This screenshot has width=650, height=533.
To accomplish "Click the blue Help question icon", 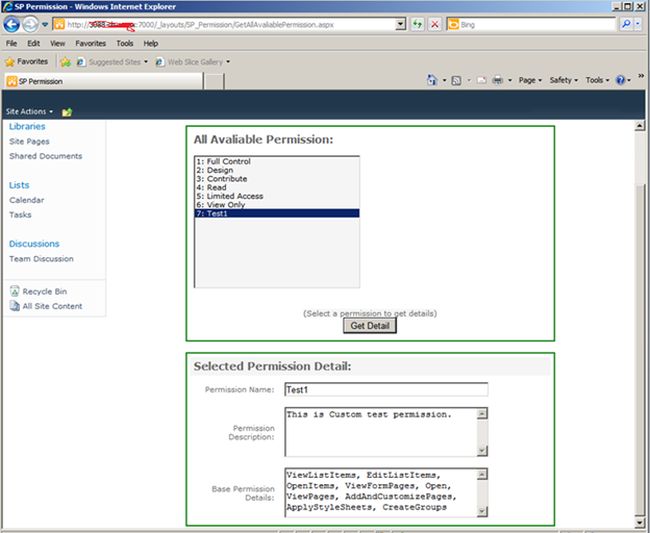I will click(620, 80).
